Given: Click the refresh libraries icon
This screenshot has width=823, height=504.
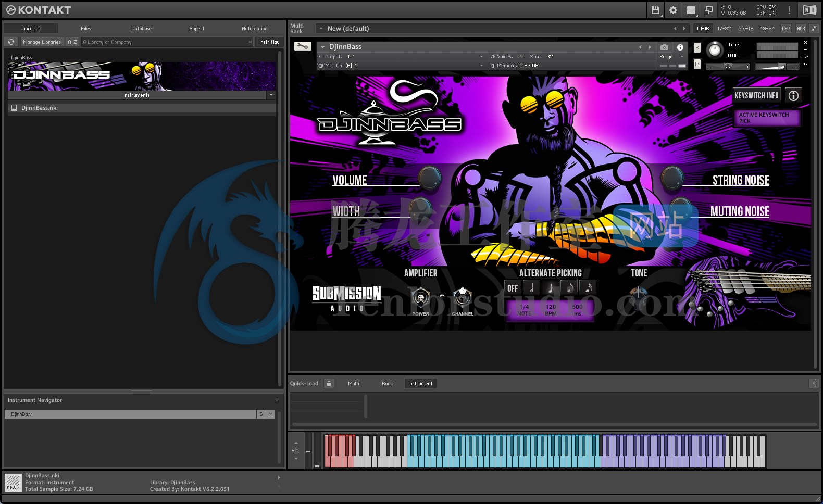Looking at the screenshot, I should (11, 42).
